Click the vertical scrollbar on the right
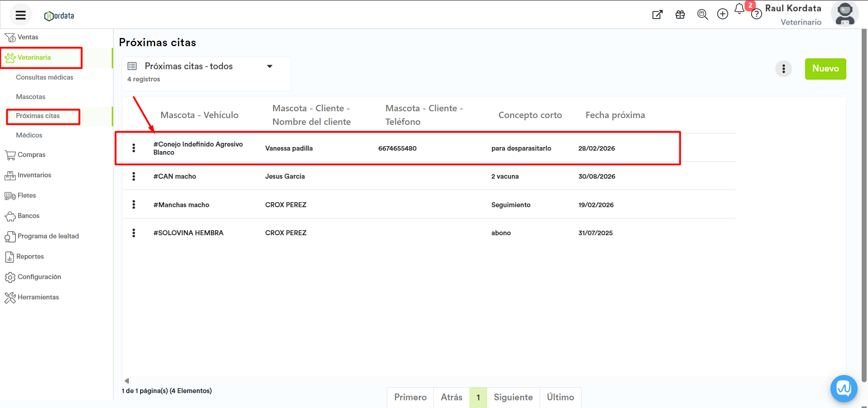This screenshot has width=868, height=408. pos(864,204)
